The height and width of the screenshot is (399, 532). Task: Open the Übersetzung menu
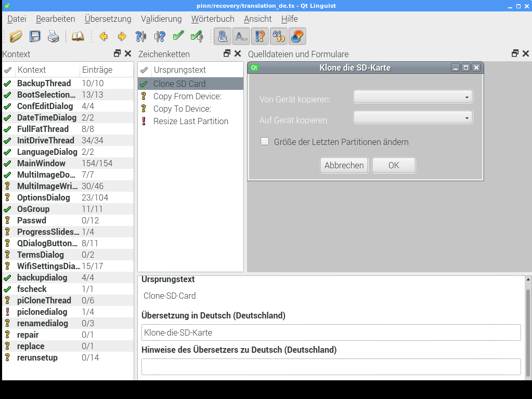coord(108,19)
